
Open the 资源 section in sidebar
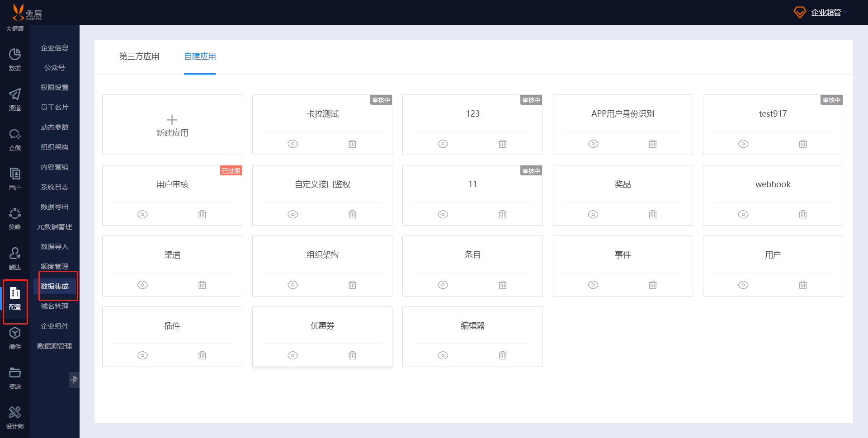coord(15,378)
